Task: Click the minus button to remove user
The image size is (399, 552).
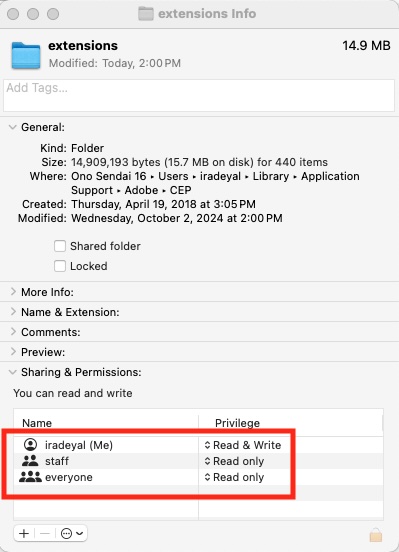Action: click(45, 533)
